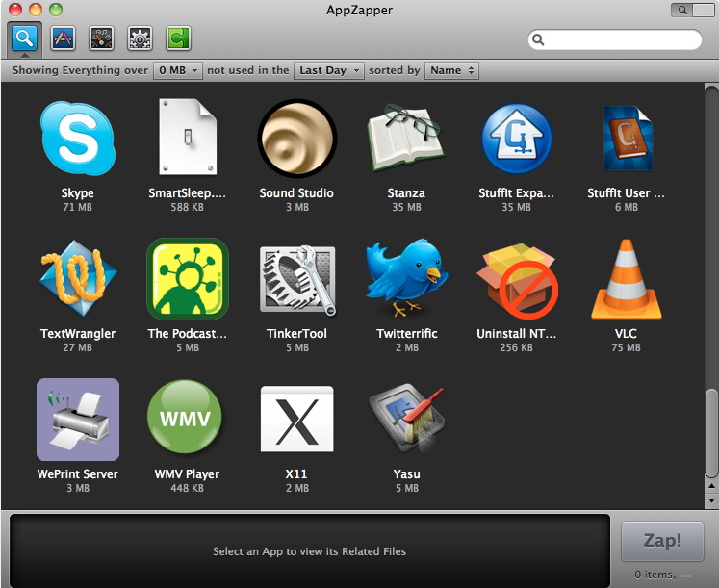The image size is (719, 588).
Task: Select the StuffIt User Guide icon
Action: [x=628, y=138]
